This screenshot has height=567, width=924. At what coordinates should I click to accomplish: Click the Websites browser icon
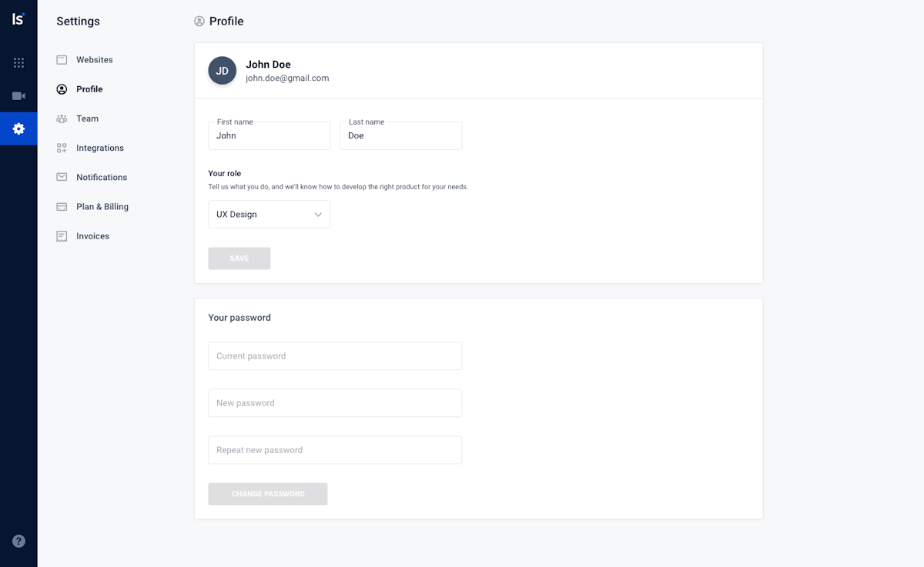(x=62, y=60)
